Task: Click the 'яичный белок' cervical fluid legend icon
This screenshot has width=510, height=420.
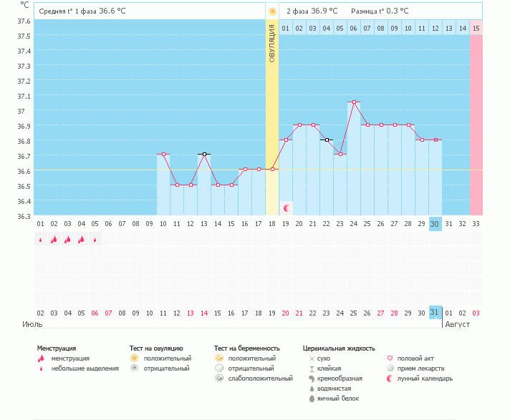Action: [312, 399]
